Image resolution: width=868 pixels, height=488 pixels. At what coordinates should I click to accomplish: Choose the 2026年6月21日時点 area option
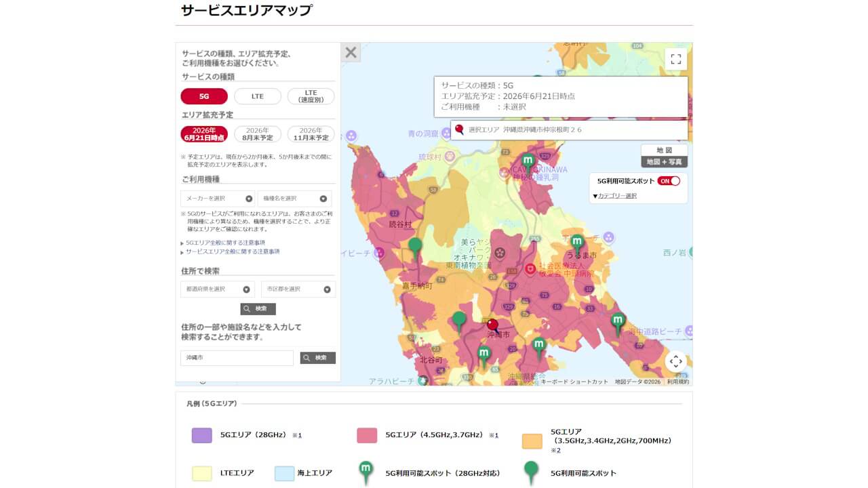click(x=204, y=134)
